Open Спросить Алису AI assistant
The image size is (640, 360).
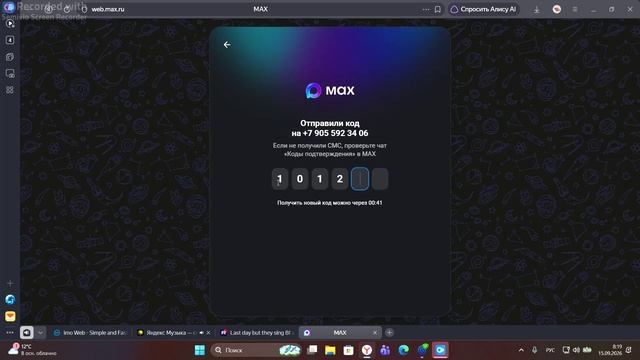click(483, 9)
